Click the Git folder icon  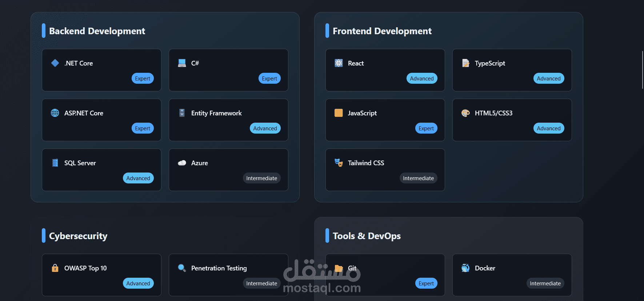tap(339, 268)
